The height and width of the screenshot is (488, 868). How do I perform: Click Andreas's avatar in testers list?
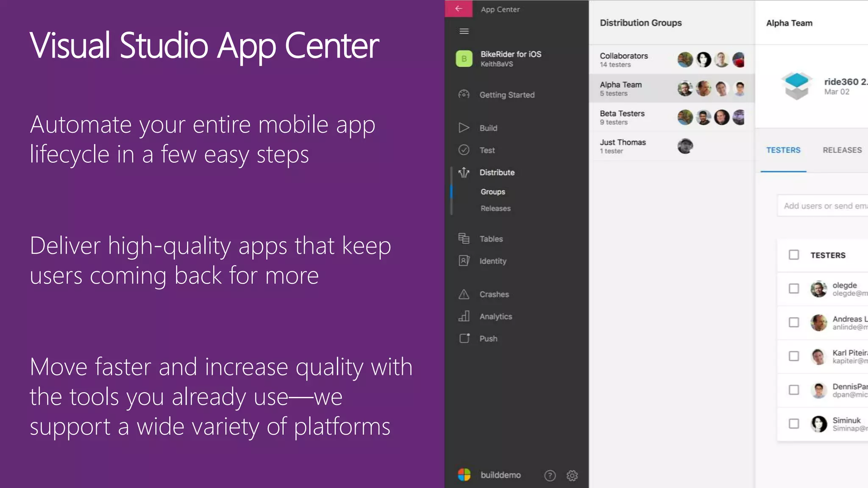[x=819, y=322]
